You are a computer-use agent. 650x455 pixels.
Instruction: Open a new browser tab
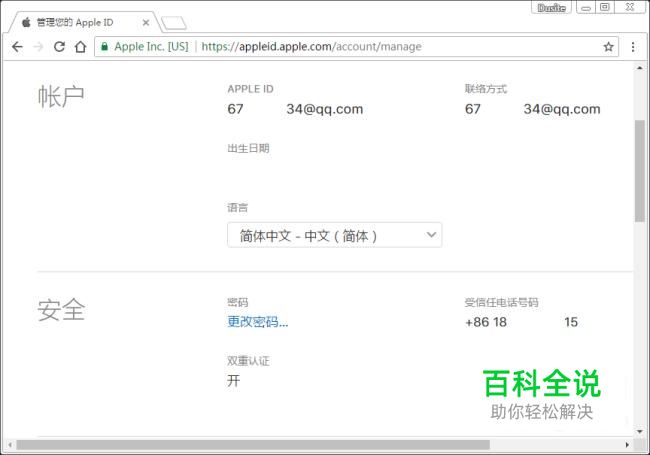click(174, 23)
